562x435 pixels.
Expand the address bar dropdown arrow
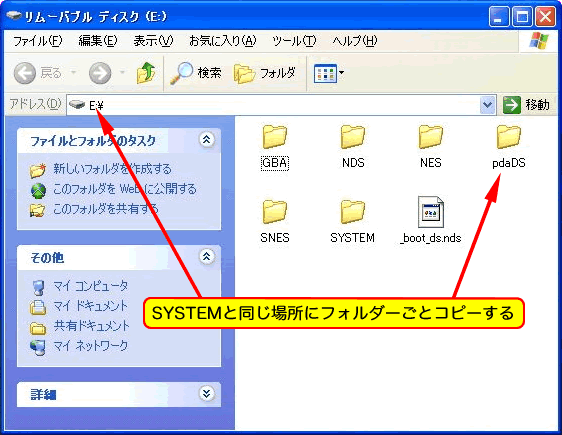(x=487, y=105)
